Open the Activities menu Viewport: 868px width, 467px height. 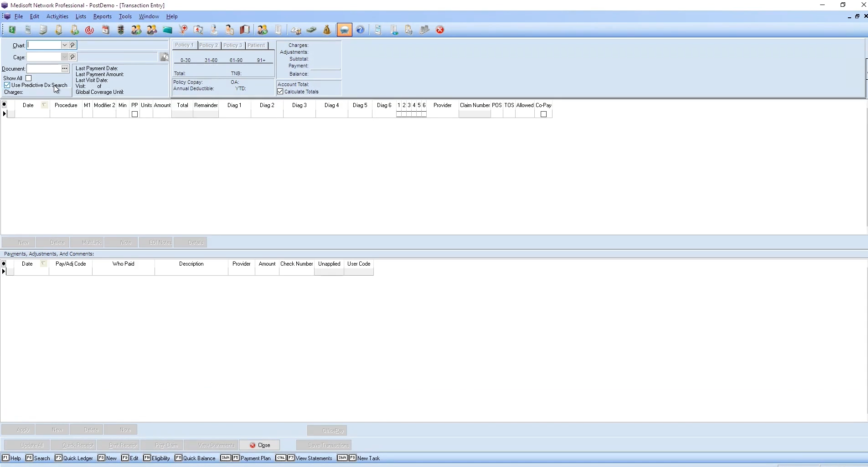point(57,16)
